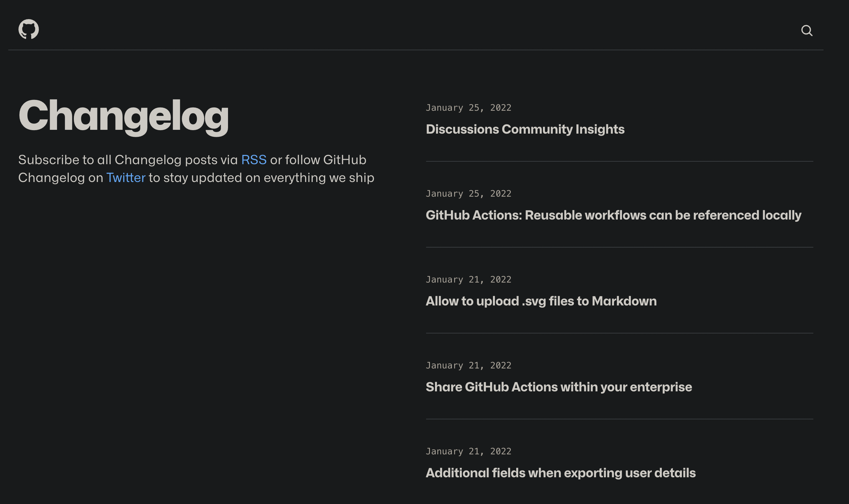Select date above Additional fields post
The width and height of the screenshot is (849, 504).
click(x=468, y=452)
